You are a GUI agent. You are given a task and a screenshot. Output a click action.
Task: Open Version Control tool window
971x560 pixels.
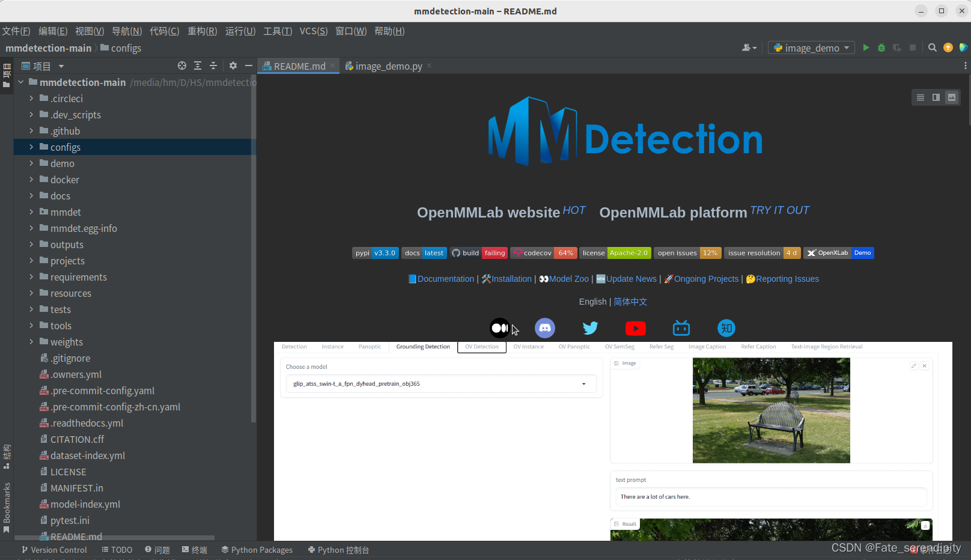54,550
